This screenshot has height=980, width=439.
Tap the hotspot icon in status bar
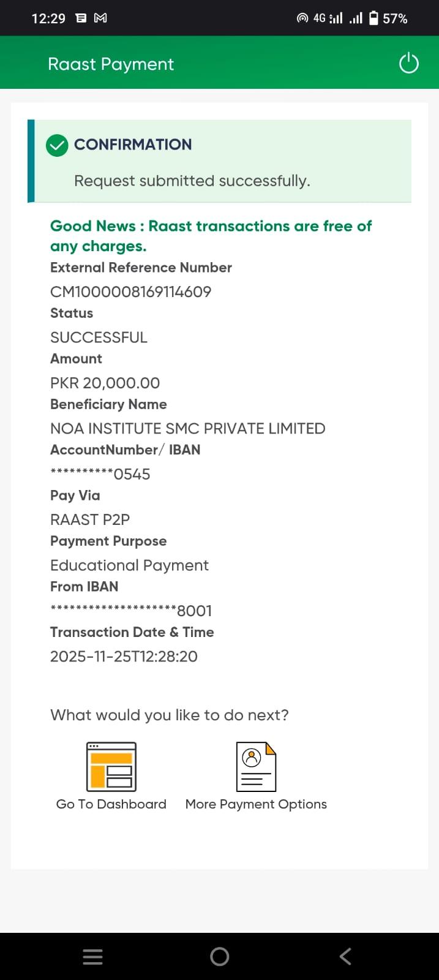(302, 18)
